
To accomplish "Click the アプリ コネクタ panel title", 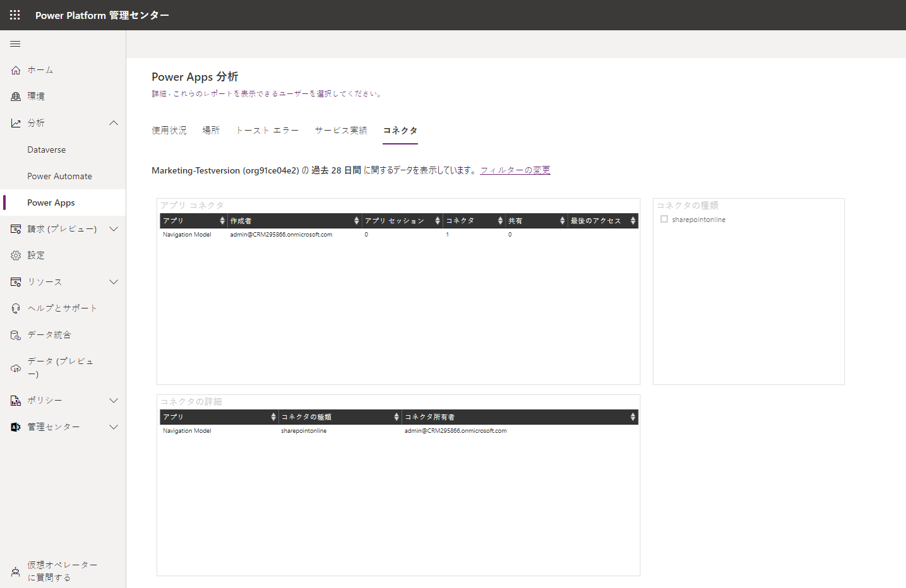I will pos(192,206).
